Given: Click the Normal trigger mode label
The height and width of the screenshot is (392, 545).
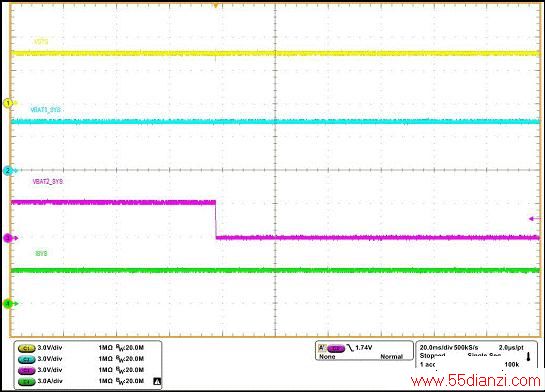Looking at the screenshot, I should click(391, 357).
